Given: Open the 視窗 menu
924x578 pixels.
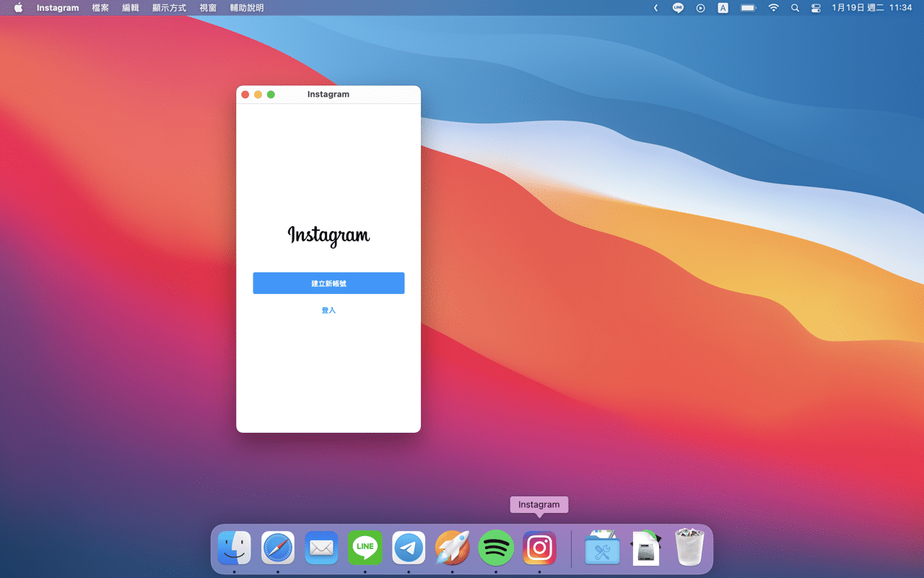Looking at the screenshot, I should 208,8.
